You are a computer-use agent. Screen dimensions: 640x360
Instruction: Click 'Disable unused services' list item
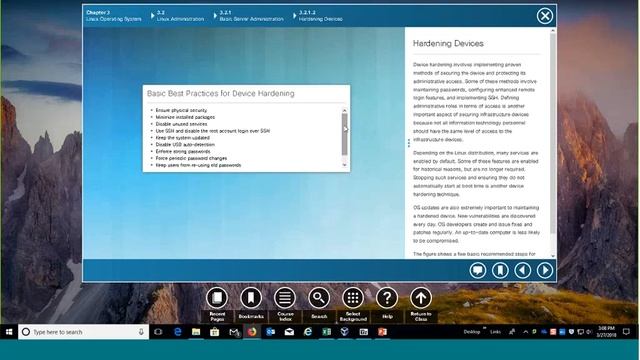click(x=181, y=124)
